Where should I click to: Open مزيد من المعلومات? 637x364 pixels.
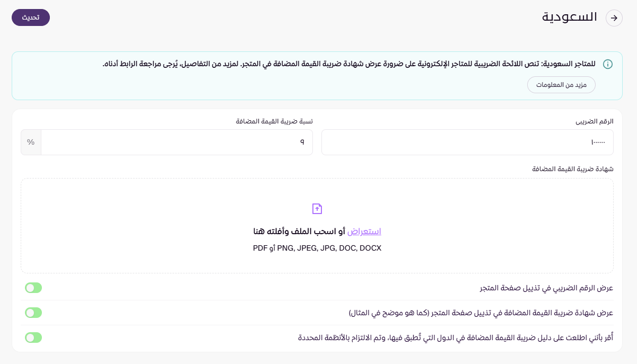click(561, 85)
